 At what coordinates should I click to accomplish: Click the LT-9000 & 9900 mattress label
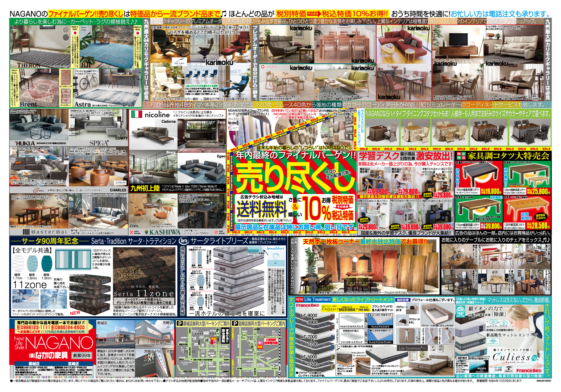[x=309, y=319]
